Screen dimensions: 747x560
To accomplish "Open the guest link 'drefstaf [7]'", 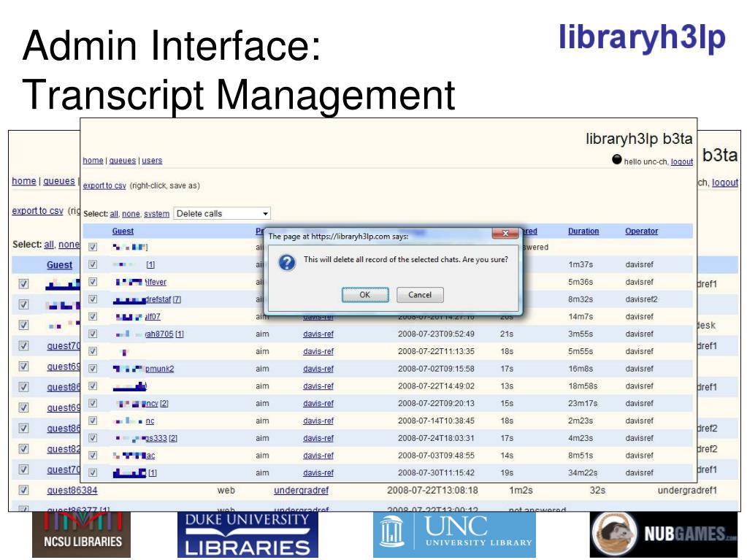I will 162,299.
